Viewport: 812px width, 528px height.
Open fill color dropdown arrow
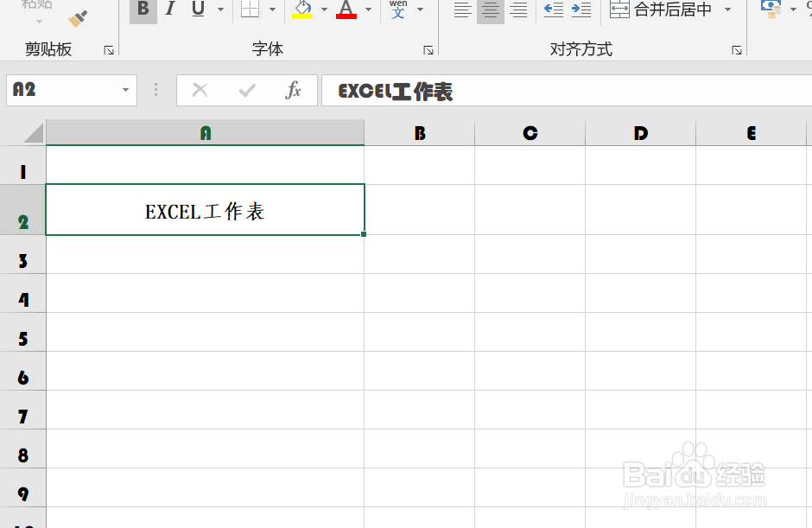[324, 10]
